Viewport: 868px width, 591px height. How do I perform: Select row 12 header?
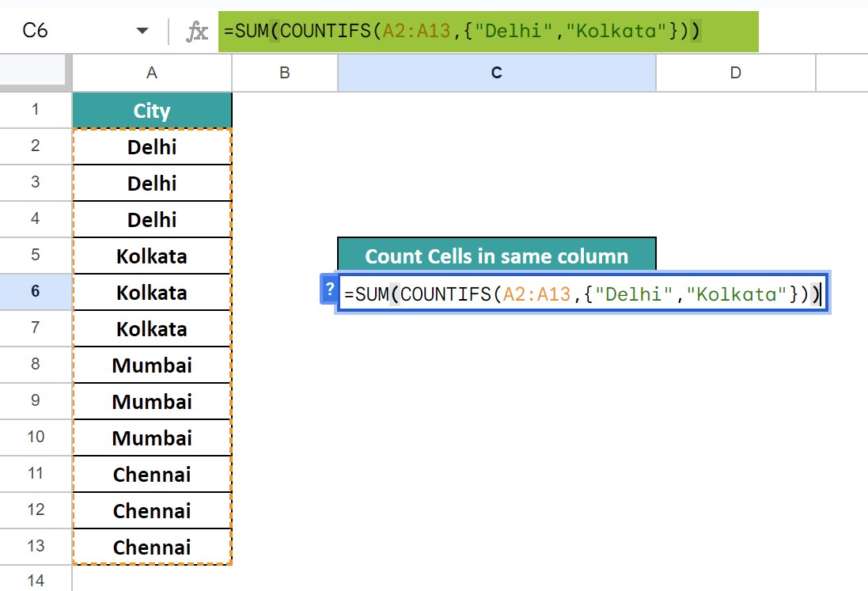click(x=36, y=510)
